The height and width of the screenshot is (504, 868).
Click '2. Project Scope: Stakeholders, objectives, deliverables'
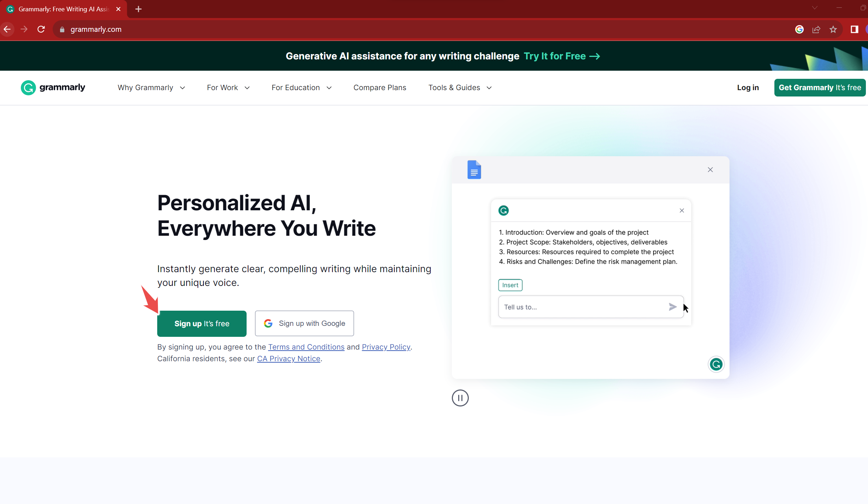(x=583, y=242)
